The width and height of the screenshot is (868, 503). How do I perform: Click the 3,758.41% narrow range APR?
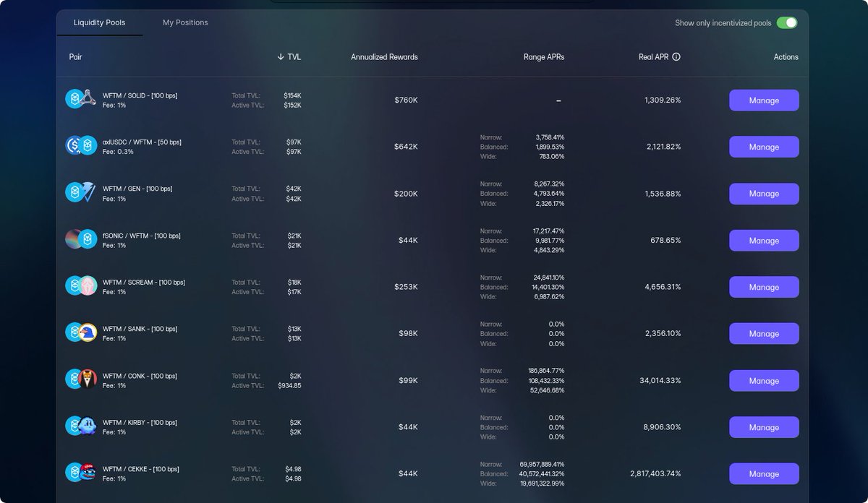coord(550,137)
